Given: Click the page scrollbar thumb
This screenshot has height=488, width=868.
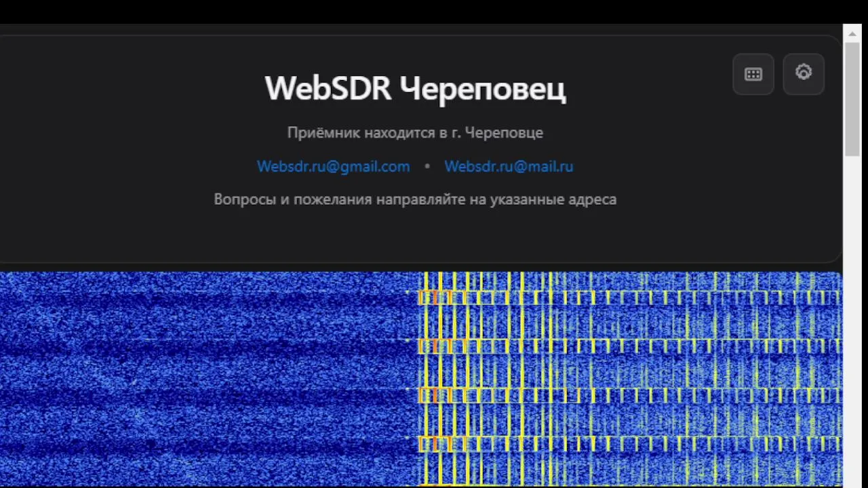Looking at the screenshot, I should point(852,99).
